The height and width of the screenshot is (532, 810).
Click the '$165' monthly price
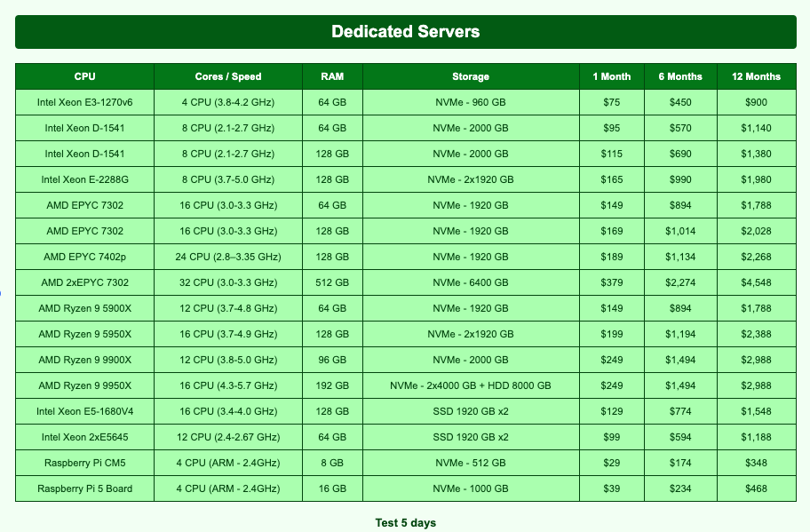tap(612, 179)
